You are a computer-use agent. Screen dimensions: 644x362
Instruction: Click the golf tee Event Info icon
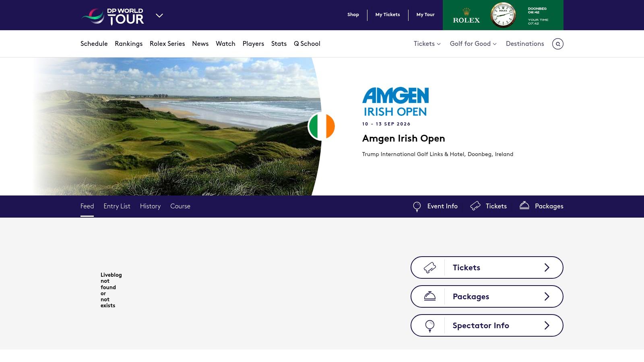[417, 206]
